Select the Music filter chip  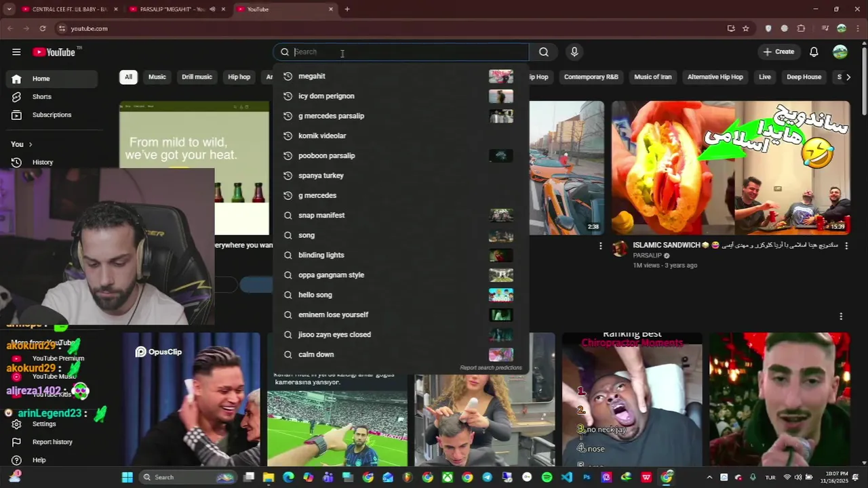click(x=157, y=77)
